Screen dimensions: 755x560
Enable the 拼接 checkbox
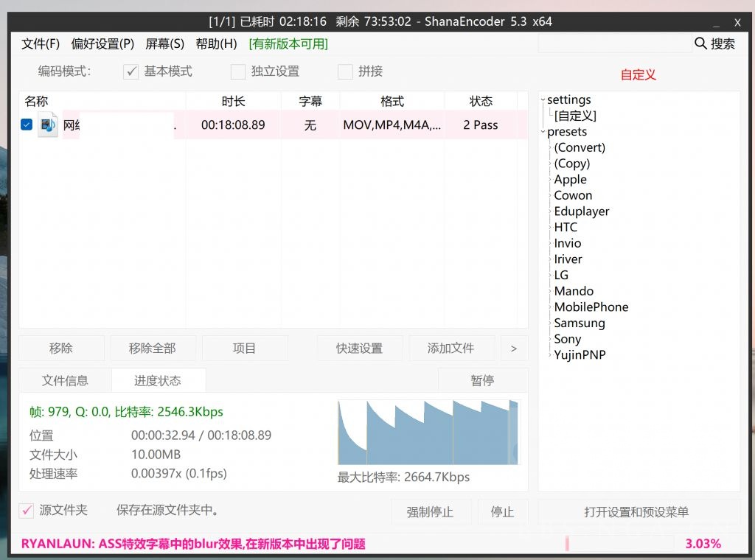344,71
